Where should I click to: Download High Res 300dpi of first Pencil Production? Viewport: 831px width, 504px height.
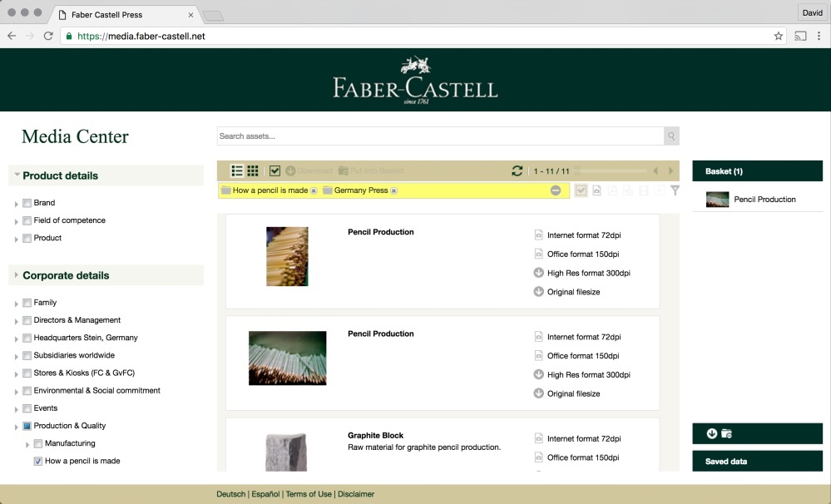click(582, 273)
